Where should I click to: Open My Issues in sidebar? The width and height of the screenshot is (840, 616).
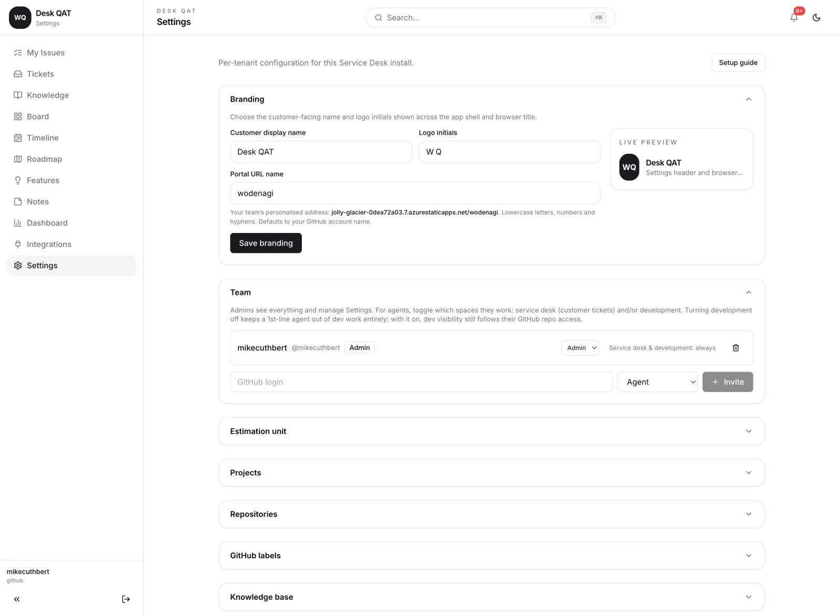[x=71, y=52]
